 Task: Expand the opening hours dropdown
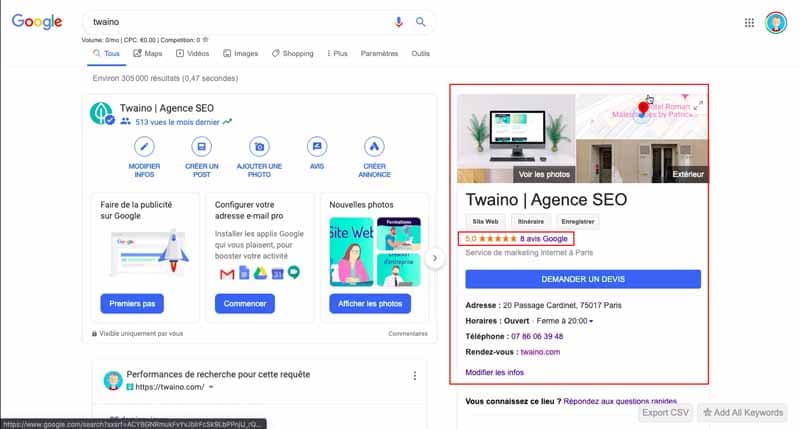(x=591, y=321)
